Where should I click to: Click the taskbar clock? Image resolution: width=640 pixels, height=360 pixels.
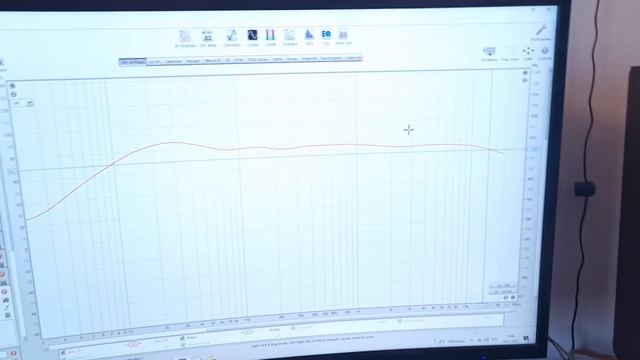tap(511, 338)
